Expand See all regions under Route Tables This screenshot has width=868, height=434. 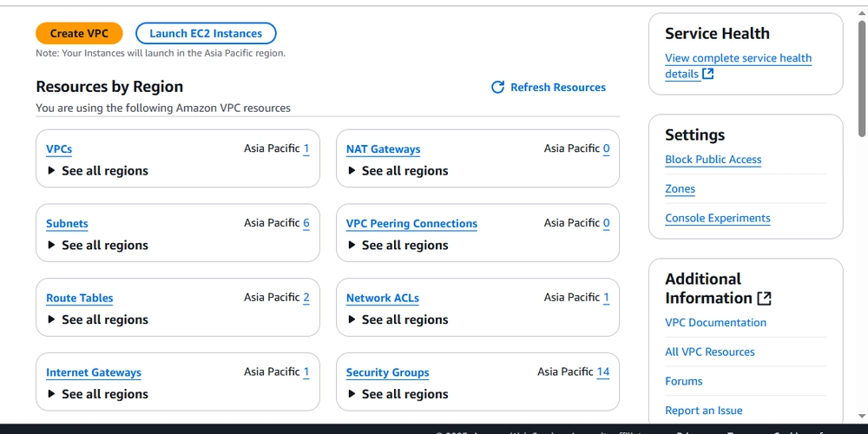(x=97, y=319)
